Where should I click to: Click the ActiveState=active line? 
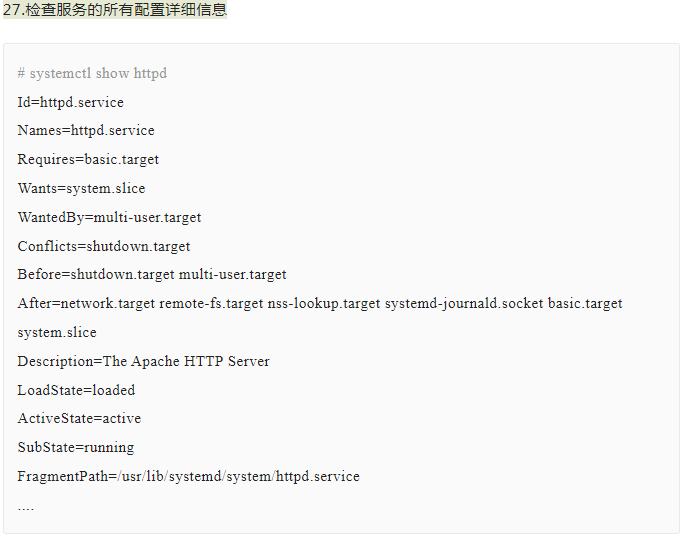(79, 419)
